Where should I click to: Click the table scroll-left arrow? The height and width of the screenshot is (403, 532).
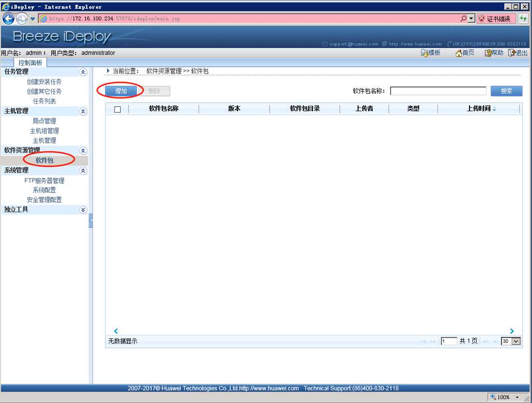point(116,331)
